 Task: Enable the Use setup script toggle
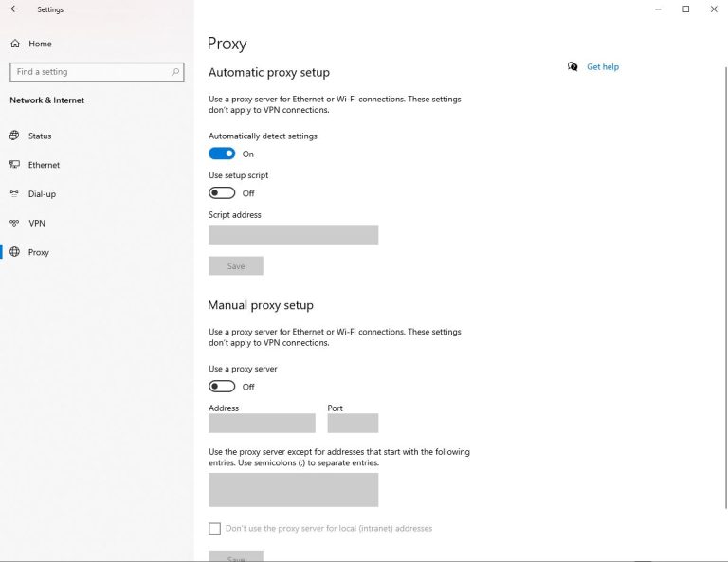point(222,193)
